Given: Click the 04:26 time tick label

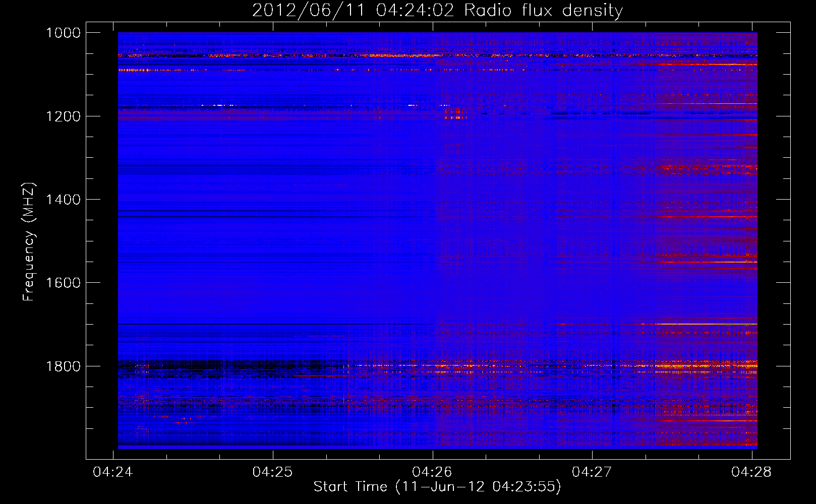Looking at the screenshot, I should click(x=432, y=472).
